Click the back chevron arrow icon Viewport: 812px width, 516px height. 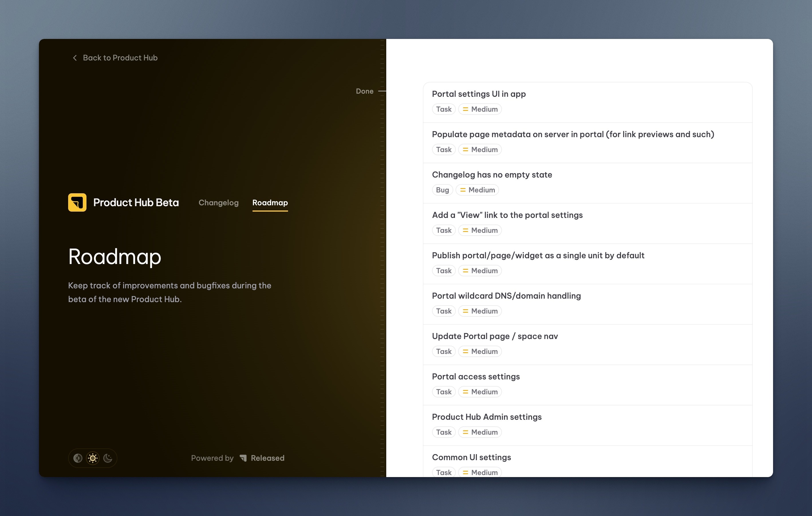click(75, 58)
